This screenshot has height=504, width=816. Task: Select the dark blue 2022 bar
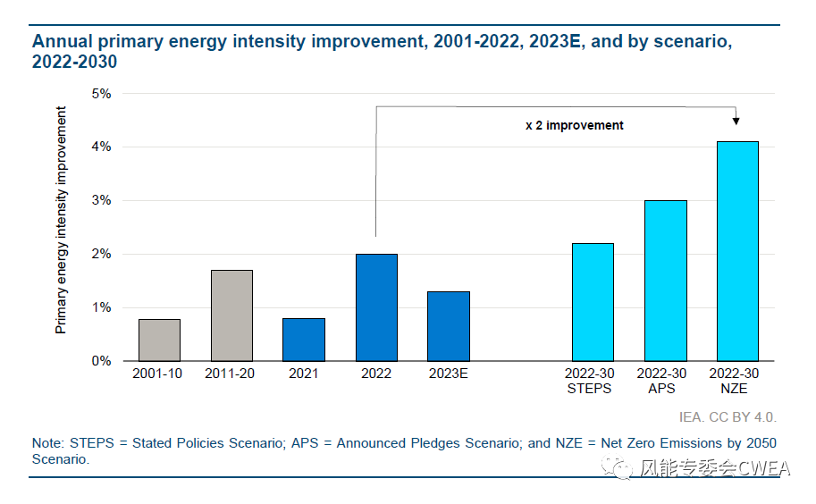pos(376,307)
